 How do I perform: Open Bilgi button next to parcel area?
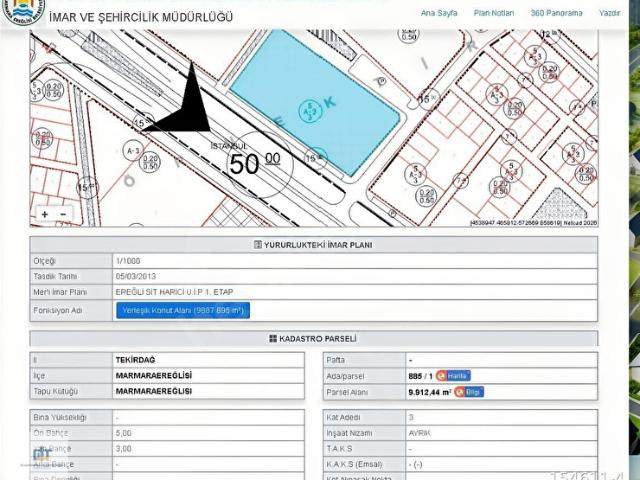(469, 392)
